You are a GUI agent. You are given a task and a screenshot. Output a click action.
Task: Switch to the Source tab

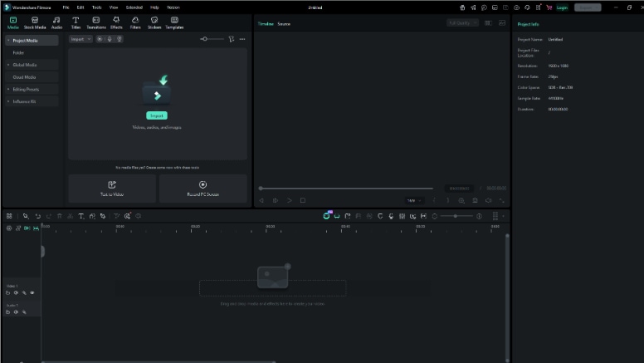pos(284,24)
